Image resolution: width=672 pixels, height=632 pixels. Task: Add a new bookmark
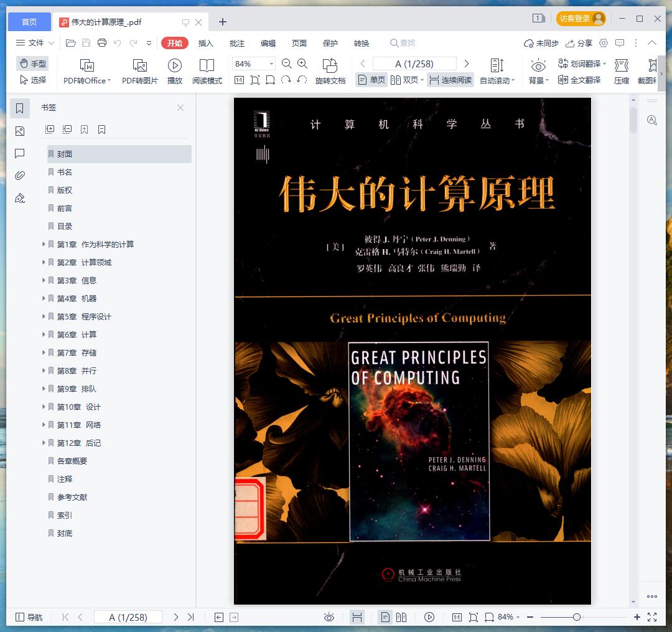pyautogui.click(x=85, y=130)
